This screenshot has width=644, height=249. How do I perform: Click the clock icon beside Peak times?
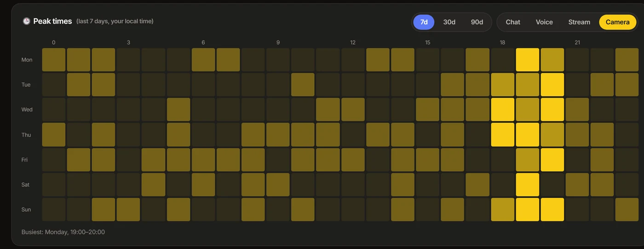coord(26,21)
